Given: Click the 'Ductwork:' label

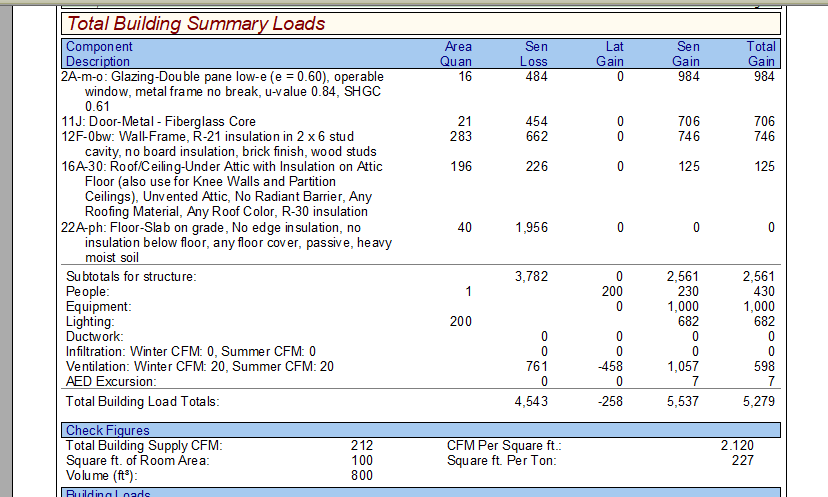Looking at the screenshot, I should pos(95,336).
